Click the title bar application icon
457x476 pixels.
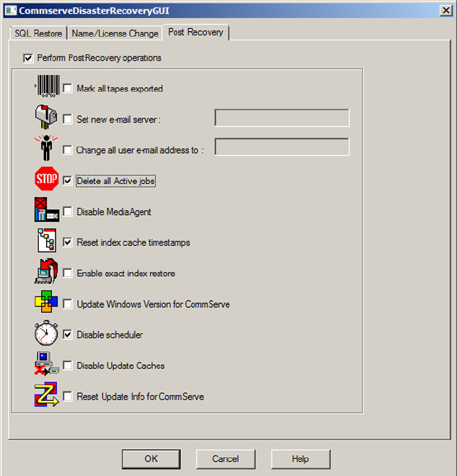tap(11, 11)
